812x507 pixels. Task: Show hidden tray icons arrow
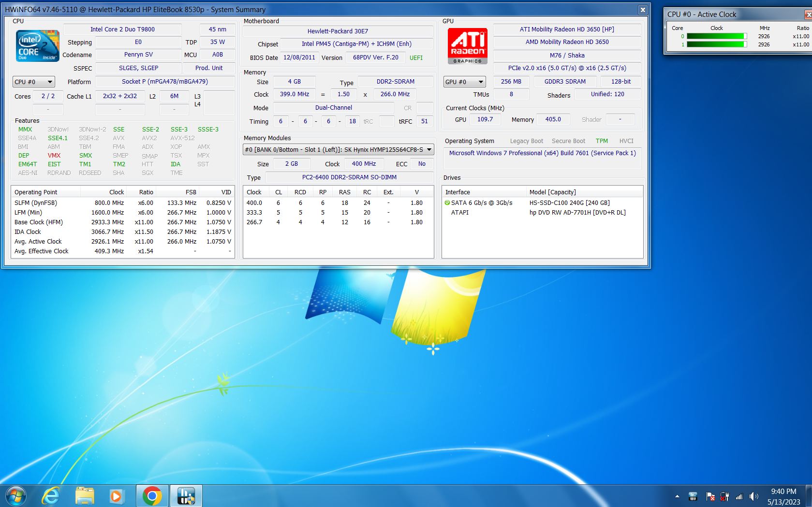[x=677, y=496]
